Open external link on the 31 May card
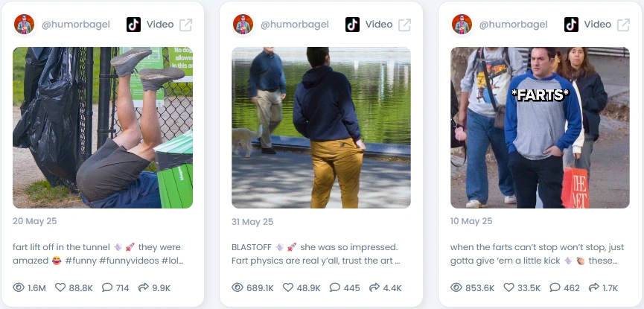The image size is (644, 309). coord(404,25)
